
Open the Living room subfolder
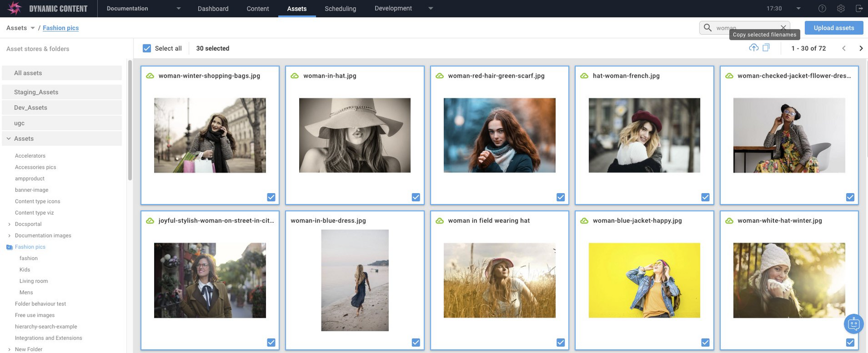[34, 281]
